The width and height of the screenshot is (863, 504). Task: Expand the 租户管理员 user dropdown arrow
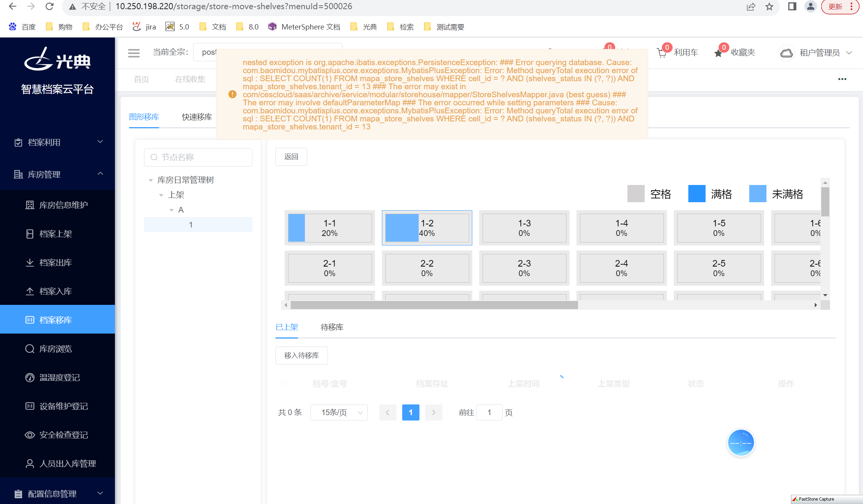pos(849,53)
